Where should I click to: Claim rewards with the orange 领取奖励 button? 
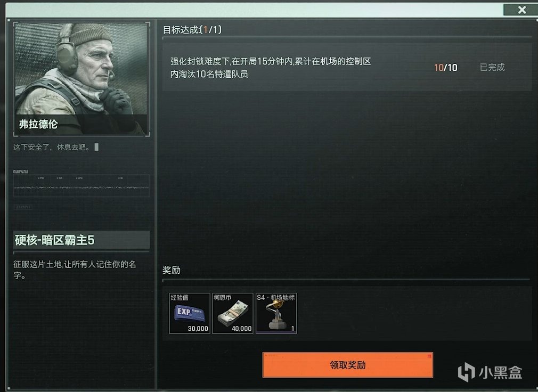pos(348,365)
